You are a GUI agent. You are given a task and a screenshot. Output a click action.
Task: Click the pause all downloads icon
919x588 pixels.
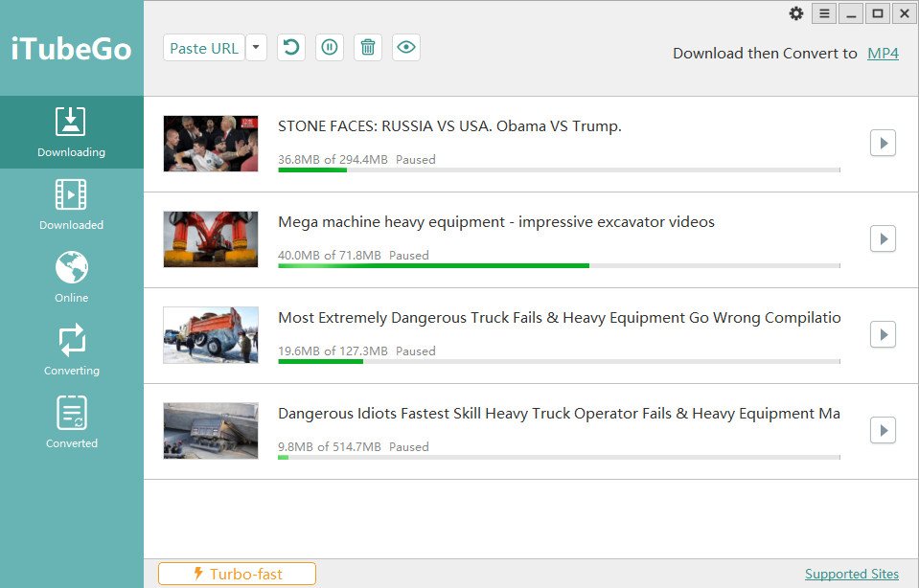coord(330,48)
